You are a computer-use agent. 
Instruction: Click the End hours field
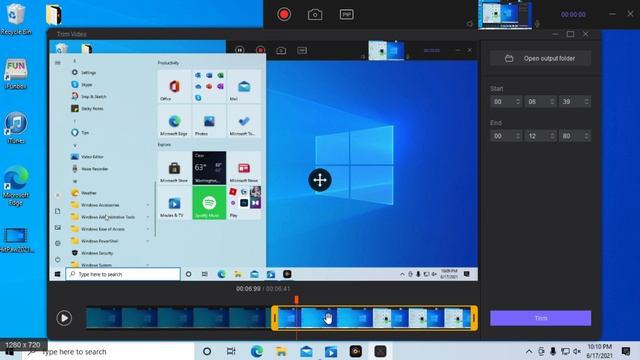[x=506, y=136]
